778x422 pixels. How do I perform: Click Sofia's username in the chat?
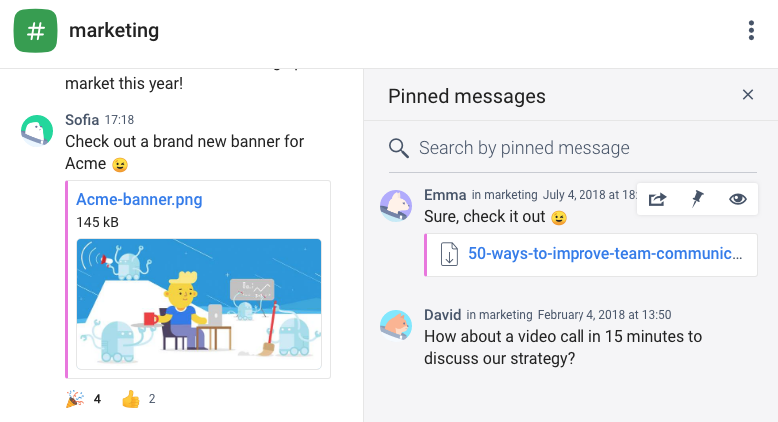point(82,120)
